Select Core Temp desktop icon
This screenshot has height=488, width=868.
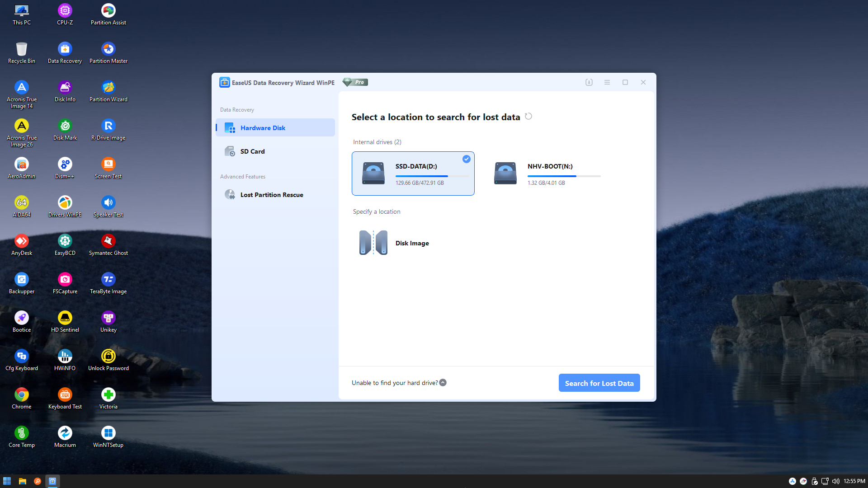pyautogui.click(x=22, y=437)
